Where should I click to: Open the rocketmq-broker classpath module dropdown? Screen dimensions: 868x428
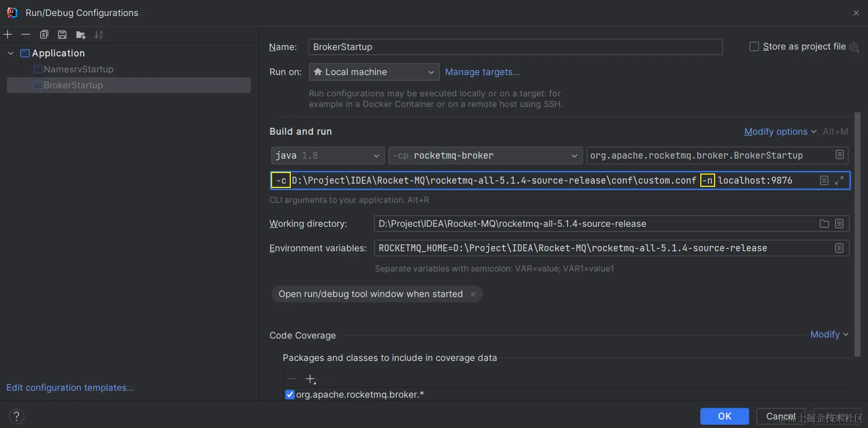coord(485,155)
